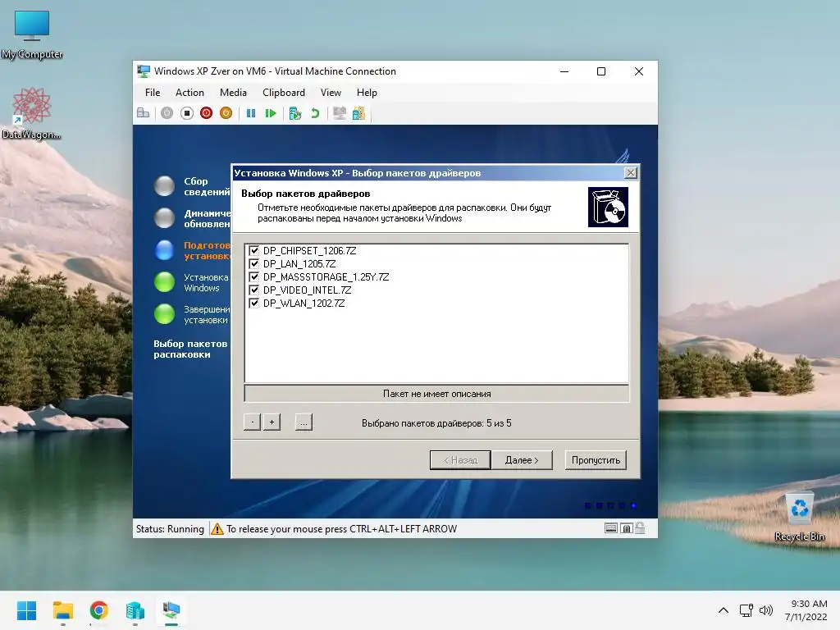Open File Explorer from the taskbar
The image size is (840, 630).
62,610
